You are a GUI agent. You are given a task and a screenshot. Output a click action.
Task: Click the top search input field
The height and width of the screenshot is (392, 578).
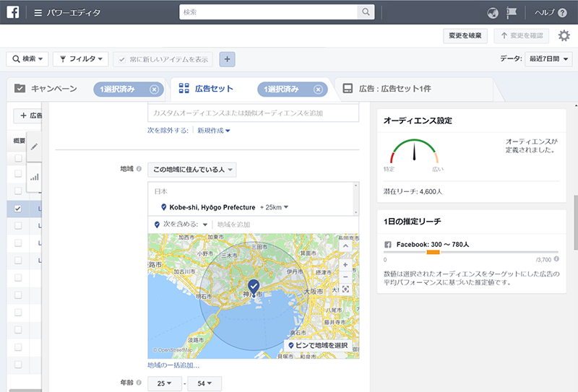coord(268,12)
